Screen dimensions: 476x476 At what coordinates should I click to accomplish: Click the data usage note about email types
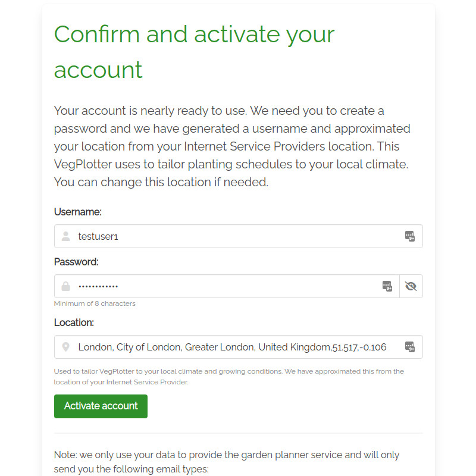(226, 462)
